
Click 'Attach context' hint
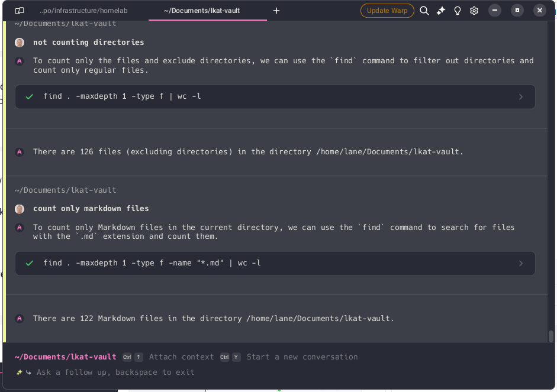pyautogui.click(x=181, y=357)
